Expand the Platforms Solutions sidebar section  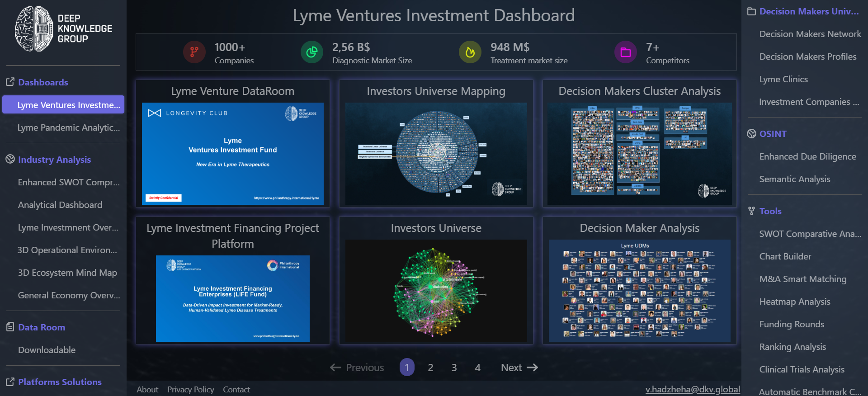click(60, 382)
